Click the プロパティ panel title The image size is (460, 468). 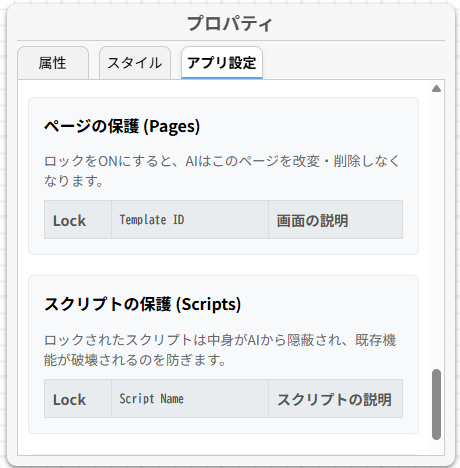click(x=230, y=24)
